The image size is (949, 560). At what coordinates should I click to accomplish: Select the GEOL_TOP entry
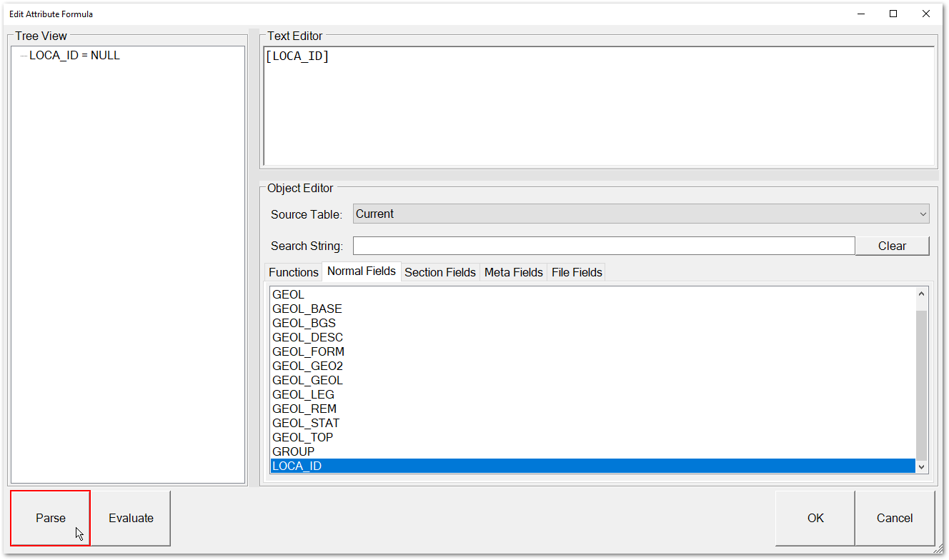[x=592, y=437]
